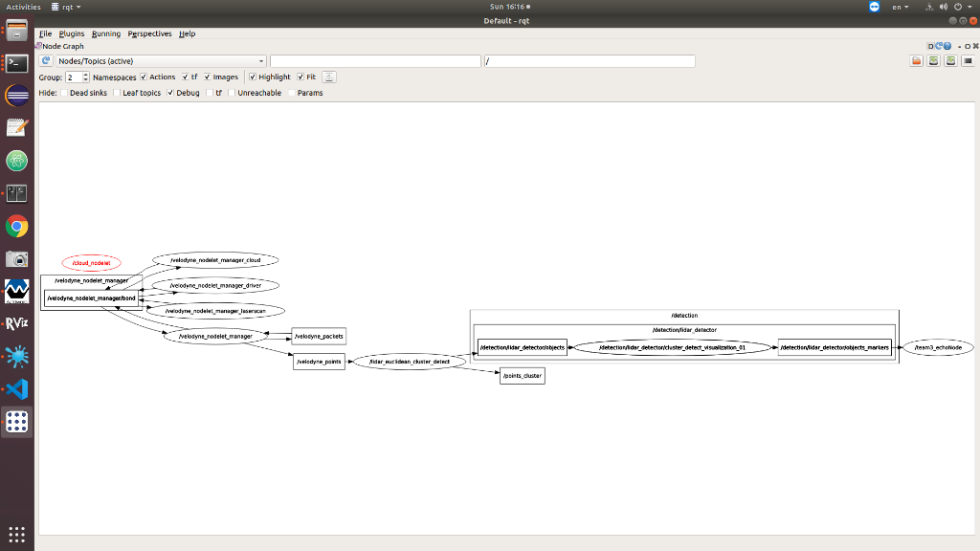
Task: Increase the Group depth spinner
Action: [85, 75]
